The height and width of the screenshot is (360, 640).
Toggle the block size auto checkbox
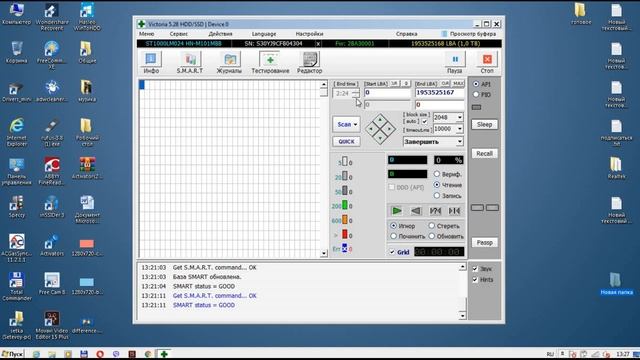click(x=424, y=122)
